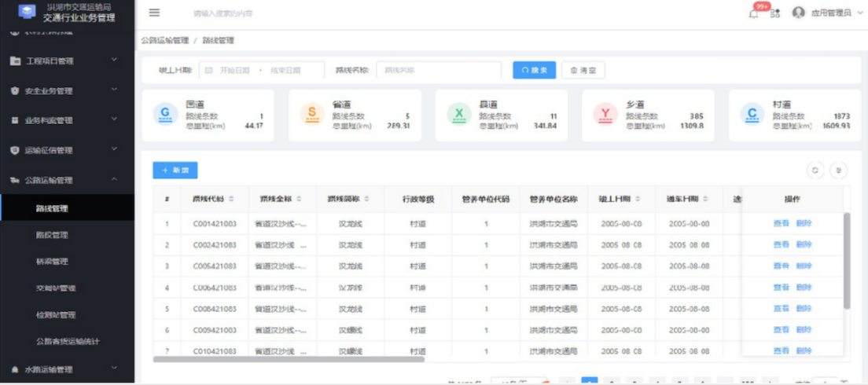Click the apps grid icon beside the bell
Image resolution: width=868 pixels, height=385 pixels.
(x=775, y=13)
